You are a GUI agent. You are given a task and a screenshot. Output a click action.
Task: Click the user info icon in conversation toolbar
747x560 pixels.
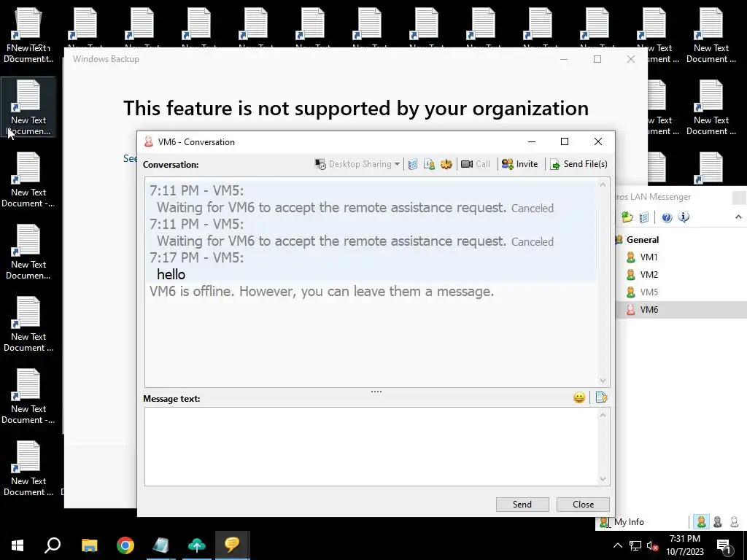(x=429, y=164)
